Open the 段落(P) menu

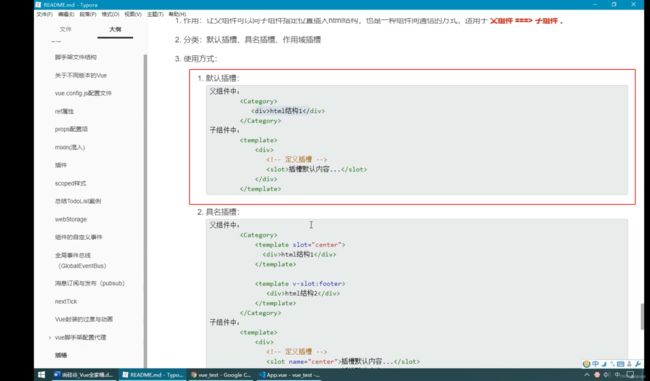[88, 14]
